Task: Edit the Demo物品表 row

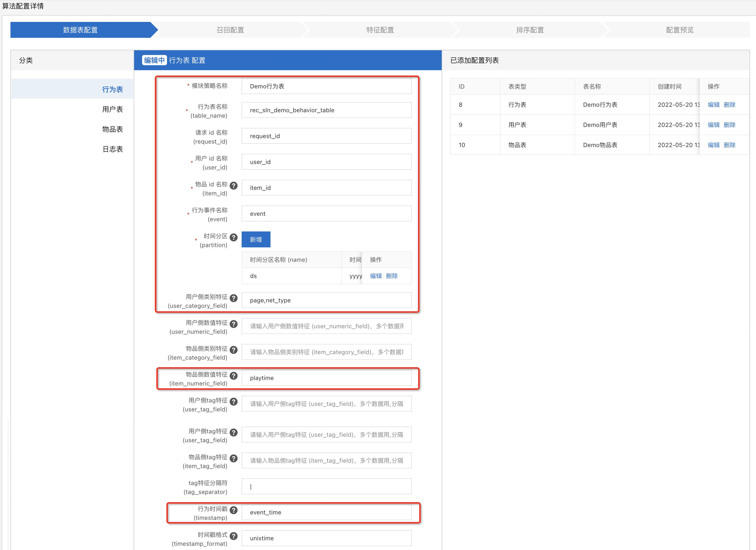Action: tap(713, 145)
